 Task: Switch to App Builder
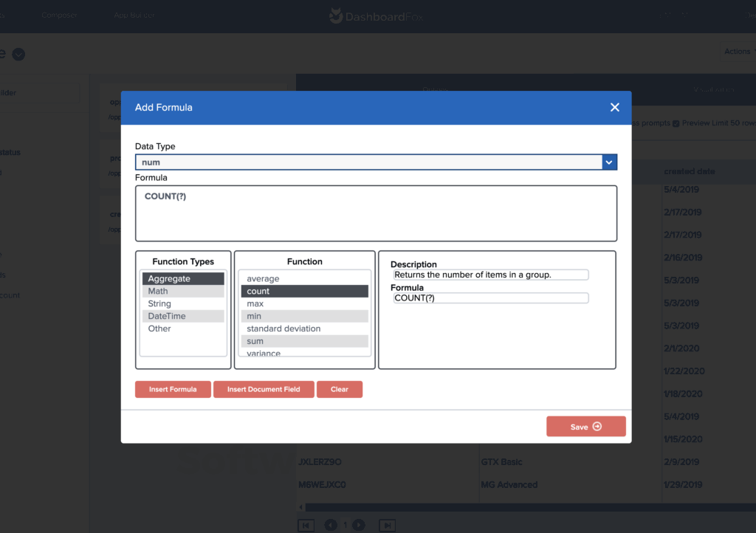coord(134,13)
